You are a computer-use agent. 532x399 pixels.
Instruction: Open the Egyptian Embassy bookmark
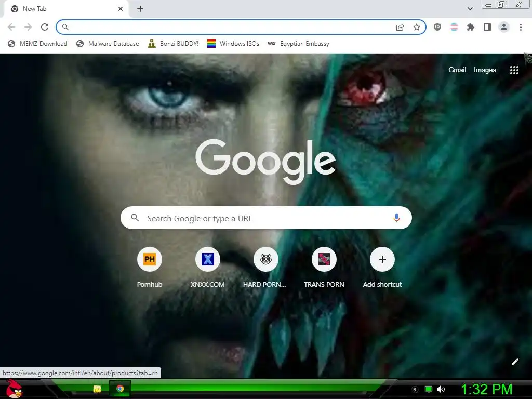(x=298, y=44)
